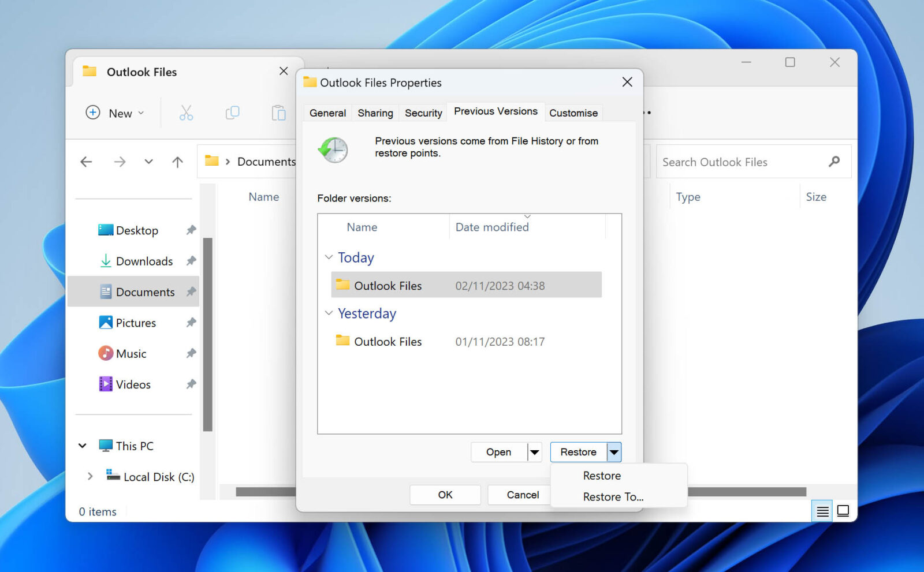Select the Copy icon in the toolbar

tap(232, 113)
